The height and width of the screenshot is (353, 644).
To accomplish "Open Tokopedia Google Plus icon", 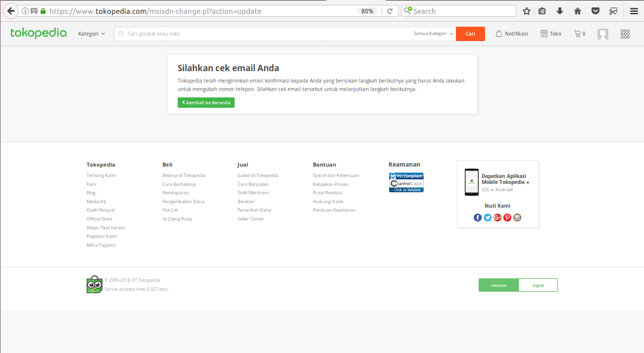I will pos(497,218).
